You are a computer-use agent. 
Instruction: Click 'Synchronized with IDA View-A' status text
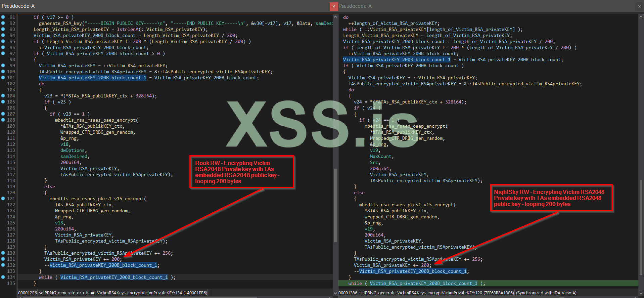(x=546, y=293)
